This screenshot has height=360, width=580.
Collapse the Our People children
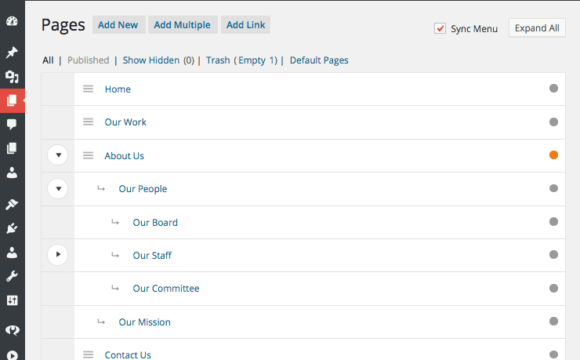58,189
